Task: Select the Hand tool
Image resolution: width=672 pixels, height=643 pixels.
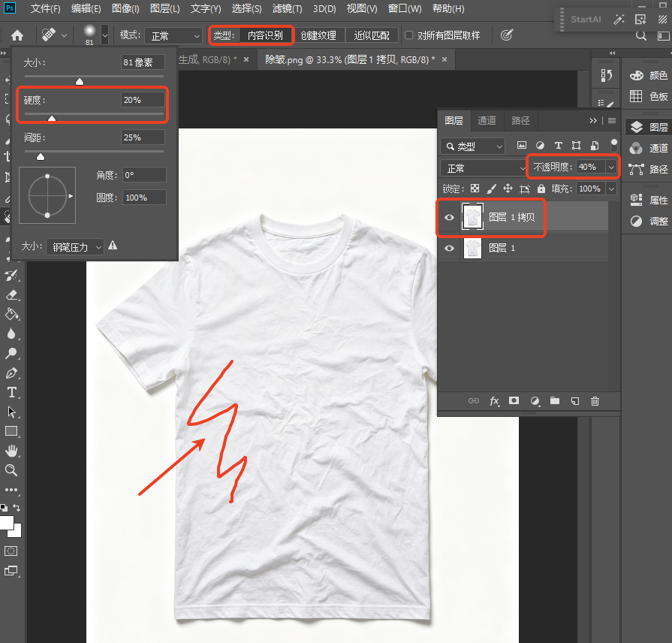Action: click(11, 451)
